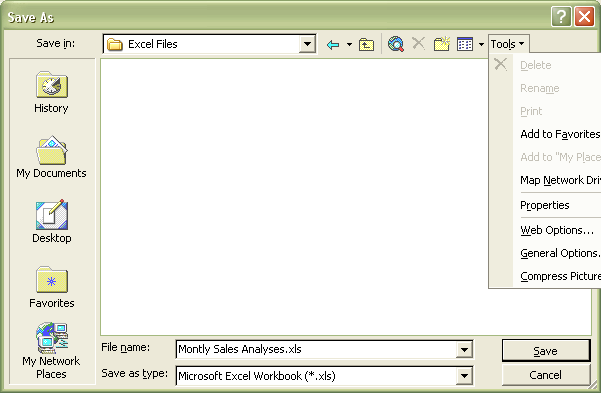Select the Desktop location icon
This screenshot has height=393, width=601.
tap(51, 222)
